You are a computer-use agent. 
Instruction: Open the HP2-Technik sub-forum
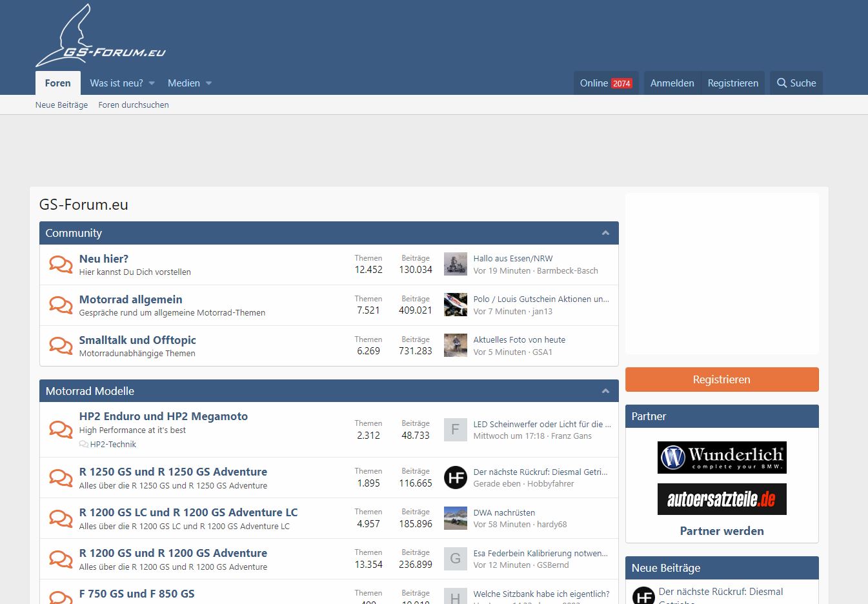tap(113, 445)
